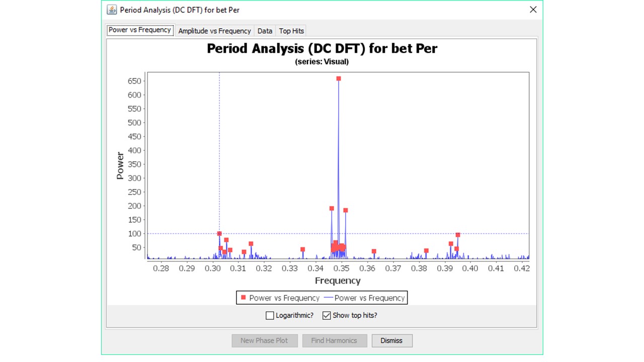Select the top-hit marker near frequency 0.335
The width and height of the screenshot is (644, 362).
(302, 249)
